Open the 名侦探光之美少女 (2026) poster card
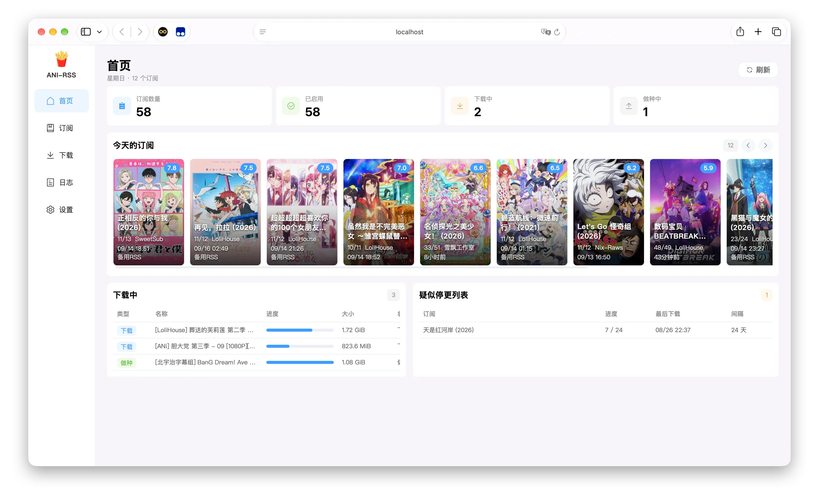This screenshot has height=504, width=819. point(455,212)
